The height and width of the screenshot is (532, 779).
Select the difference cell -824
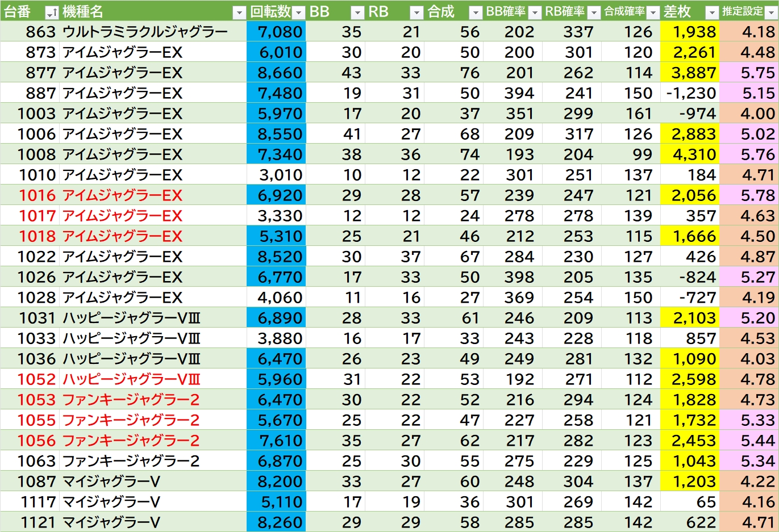point(690,277)
